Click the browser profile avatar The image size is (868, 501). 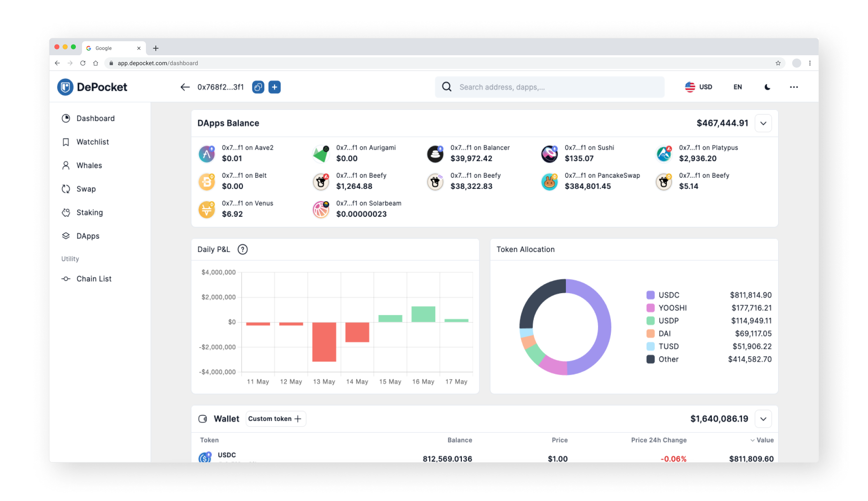coord(797,63)
